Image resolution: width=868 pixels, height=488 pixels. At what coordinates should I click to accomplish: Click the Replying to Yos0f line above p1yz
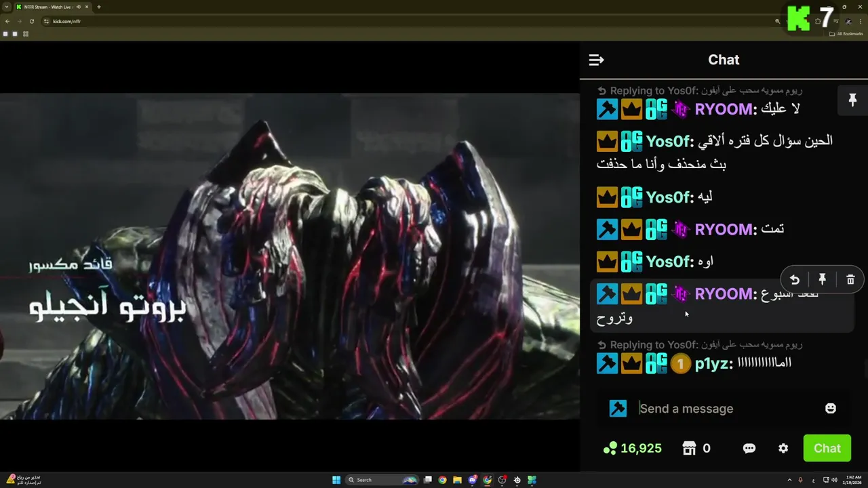(699, 345)
